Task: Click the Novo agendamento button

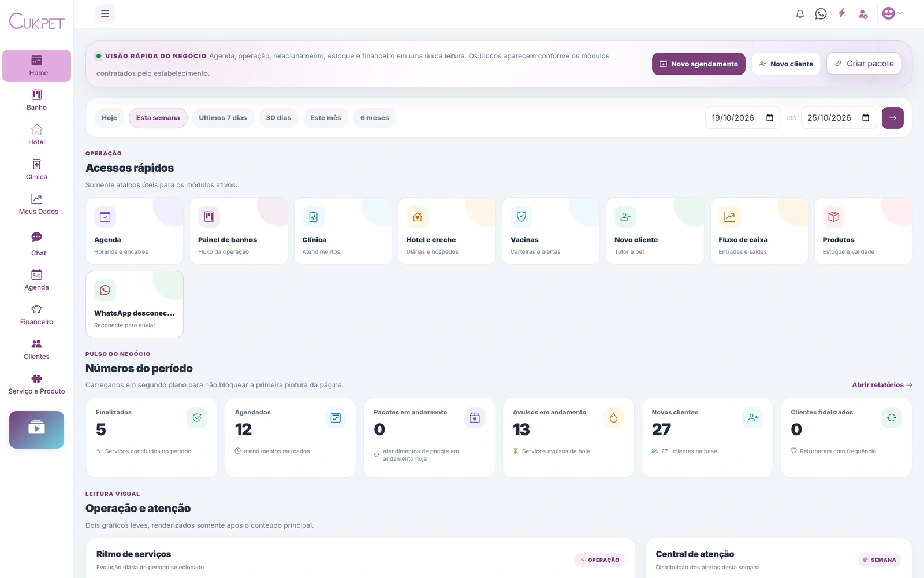Action: click(x=698, y=64)
